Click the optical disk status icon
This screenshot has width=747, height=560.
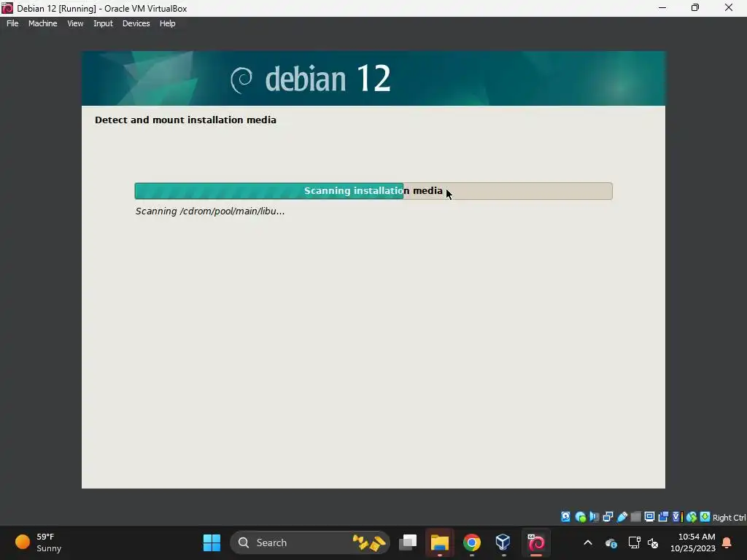pyautogui.click(x=580, y=517)
